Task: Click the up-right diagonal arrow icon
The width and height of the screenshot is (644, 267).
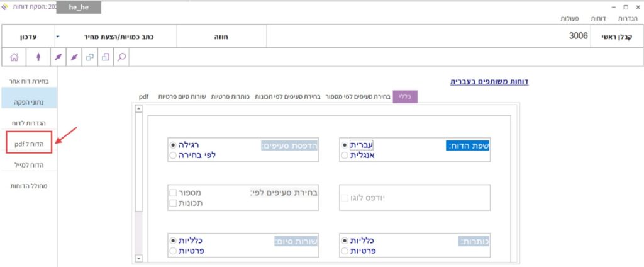Action: (58, 57)
